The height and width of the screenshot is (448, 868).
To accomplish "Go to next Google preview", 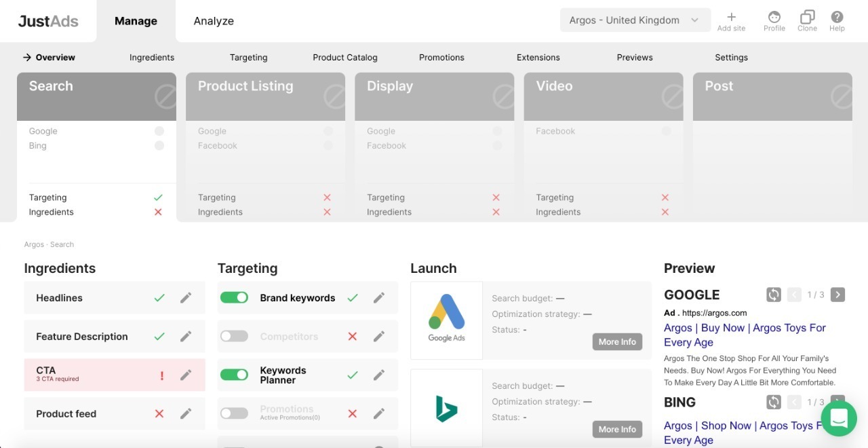I will (x=838, y=295).
